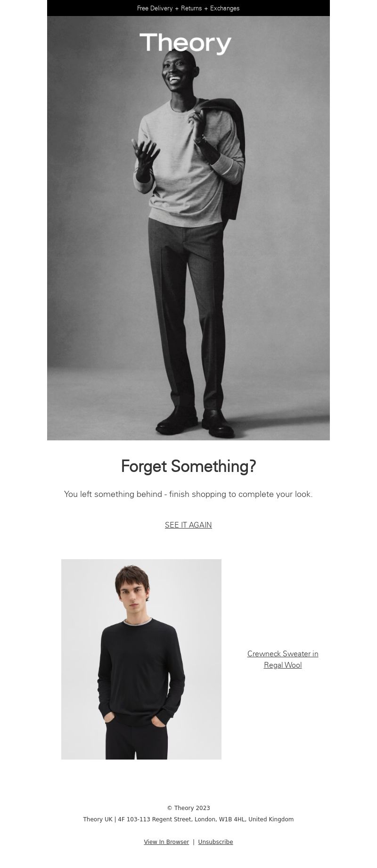This screenshot has height=868, width=377.
Task: Click the 'You left something behind' paragraph
Action: [188, 494]
